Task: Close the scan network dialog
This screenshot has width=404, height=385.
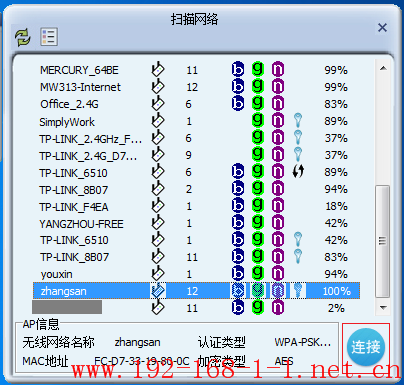Action: point(382,27)
